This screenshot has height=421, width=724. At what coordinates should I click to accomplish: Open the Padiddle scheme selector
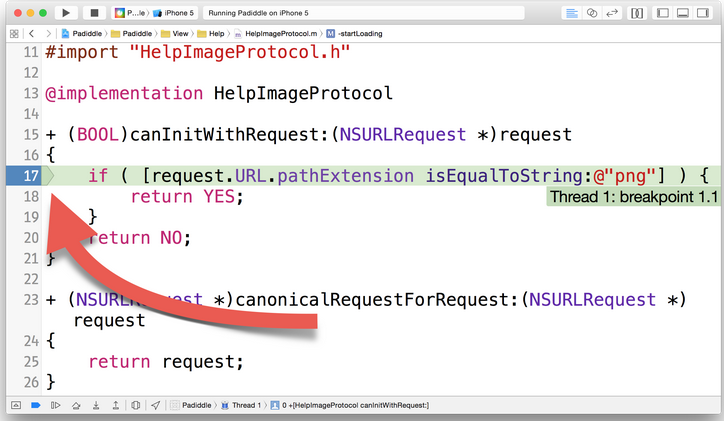pyautogui.click(x=131, y=13)
